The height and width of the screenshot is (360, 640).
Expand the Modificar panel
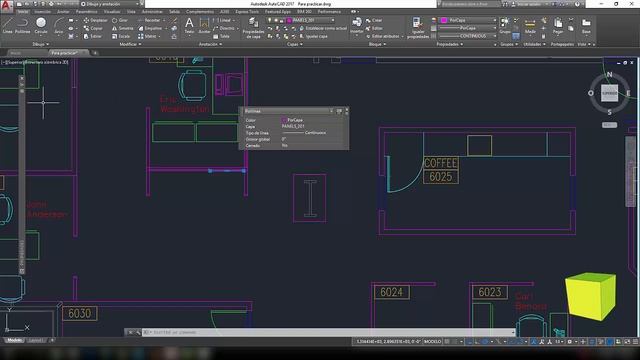[x=130, y=44]
